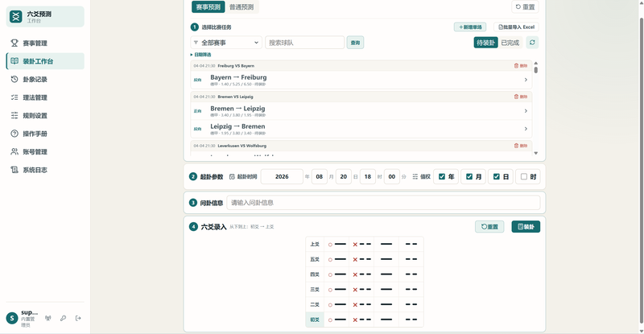Open Bayern → Freiburg row chevron
Image resolution: width=644 pixels, height=334 pixels.
[526, 80]
